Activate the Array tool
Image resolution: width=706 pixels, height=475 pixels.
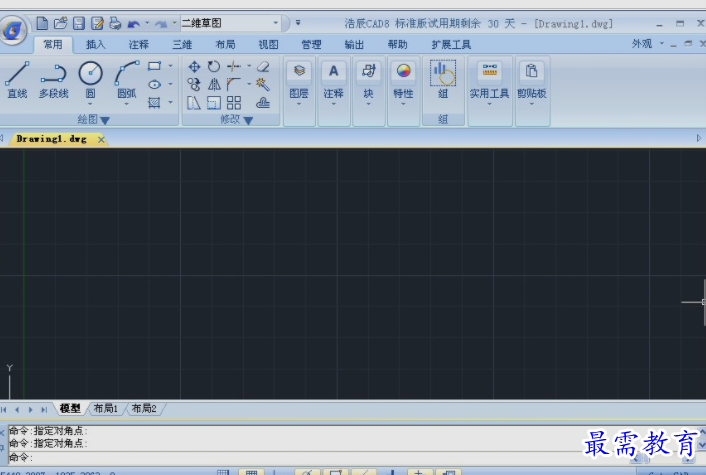pyautogui.click(x=234, y=103)
